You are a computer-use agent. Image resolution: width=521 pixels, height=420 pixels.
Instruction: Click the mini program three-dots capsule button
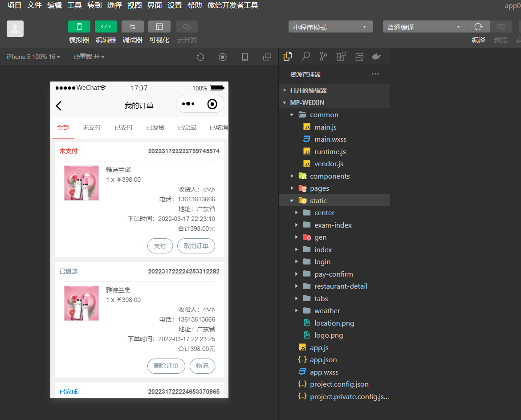coord(188,104)
